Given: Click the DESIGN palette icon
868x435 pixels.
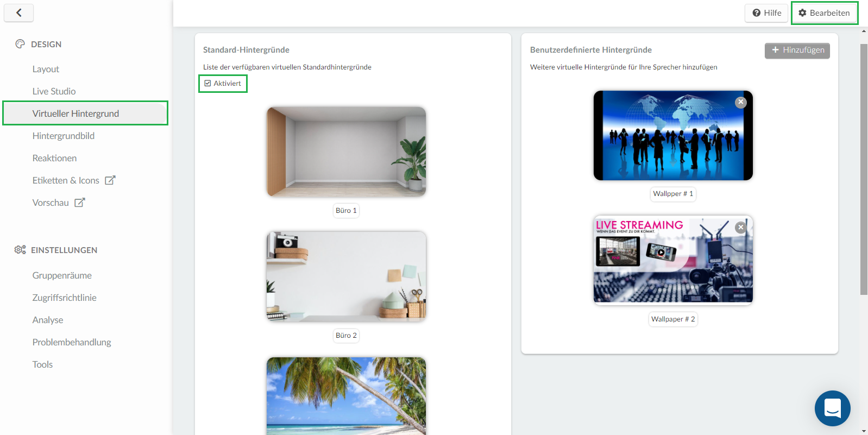Looking at the screenshot, I should [20, 44].
